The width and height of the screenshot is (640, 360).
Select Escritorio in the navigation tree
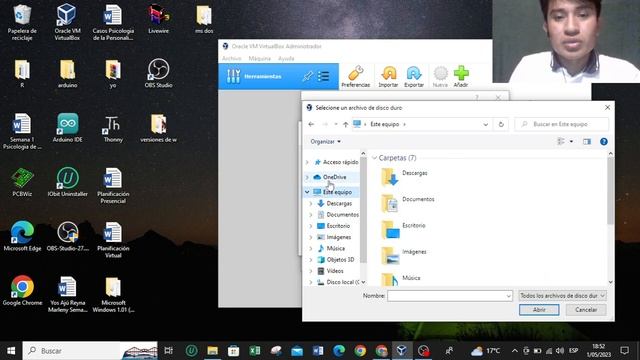(x=338, y=226)
